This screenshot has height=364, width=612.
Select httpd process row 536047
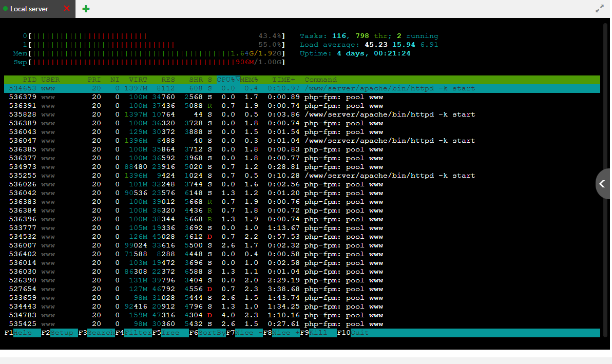[302, 141]
